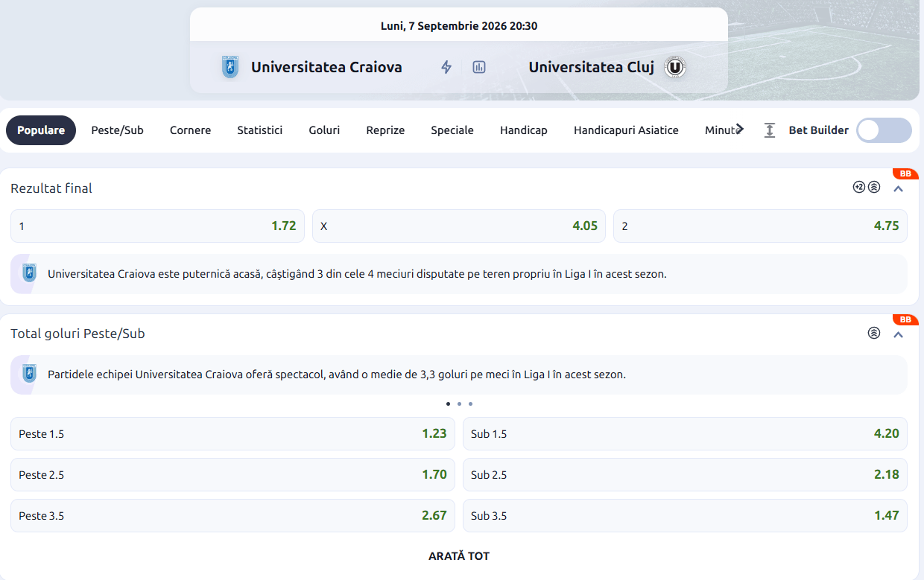Pick Sub 2.5 odds 2.18
This screenshot has height=580, width=924.
pos(685,474)
